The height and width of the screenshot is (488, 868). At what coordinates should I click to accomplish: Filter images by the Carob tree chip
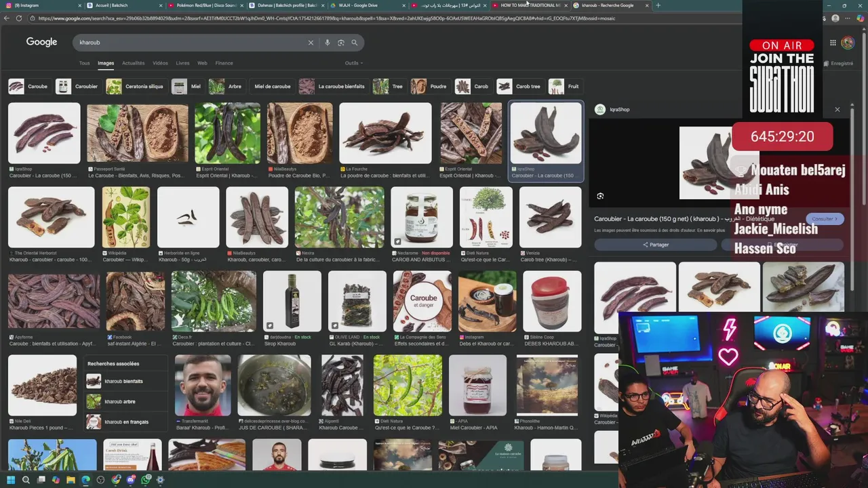point(519,87)
